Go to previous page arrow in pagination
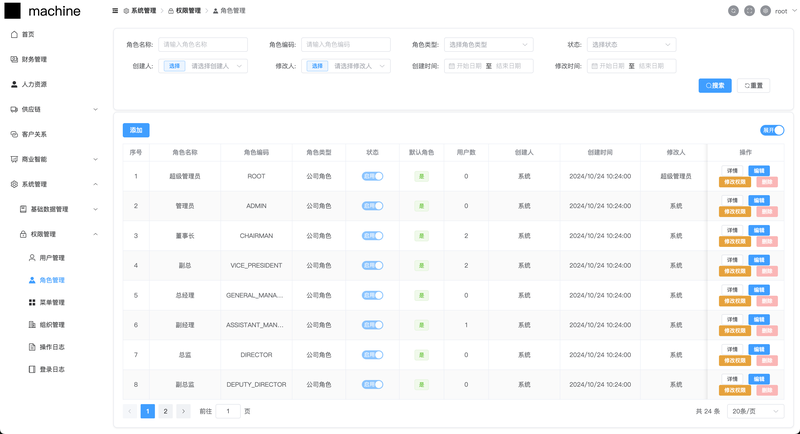This screenshot has width=800, height=434. (130, 411)
